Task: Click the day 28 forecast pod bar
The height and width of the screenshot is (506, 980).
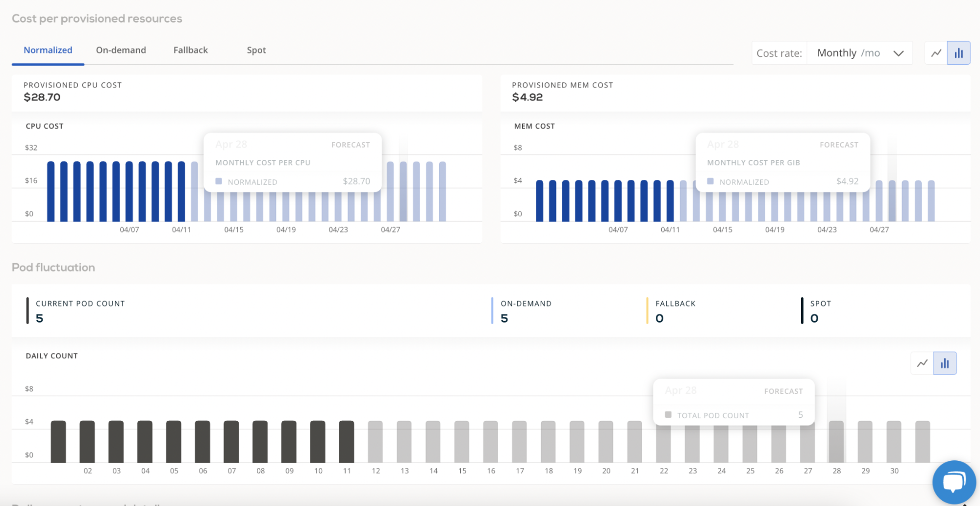Action: pyautogui.click(x=836, y=442)
